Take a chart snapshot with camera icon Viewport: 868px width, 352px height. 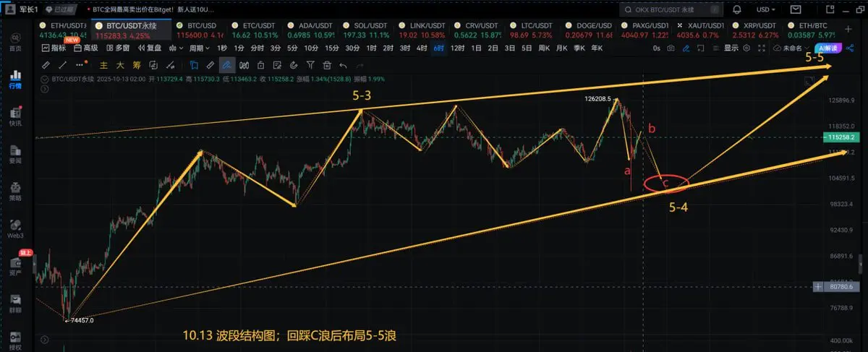(x=671, y=48)
